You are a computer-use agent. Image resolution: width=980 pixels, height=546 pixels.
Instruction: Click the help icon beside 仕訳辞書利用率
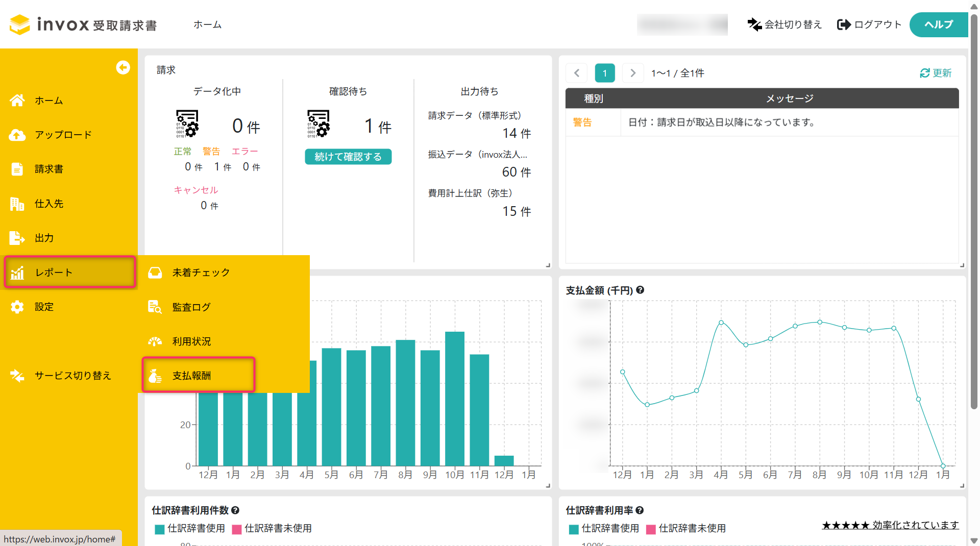click(640, 510)
